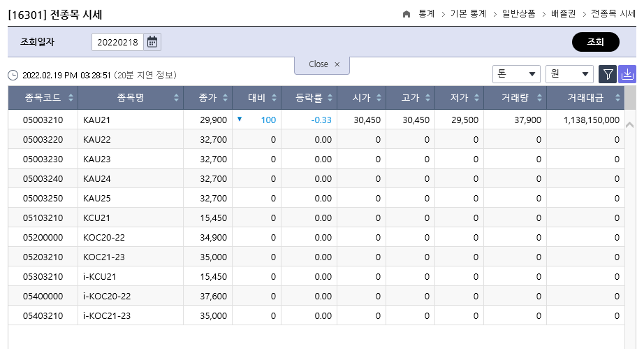Select the KAU25 row name

(x=96, y=199)
